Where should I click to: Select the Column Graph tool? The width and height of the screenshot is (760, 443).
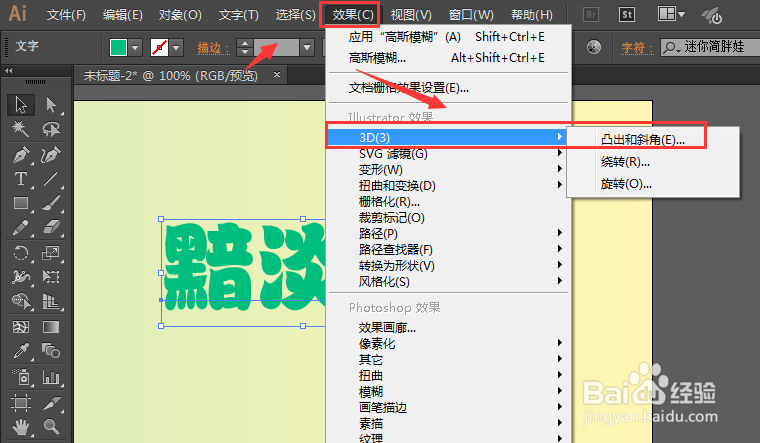(x=51, y=377)
